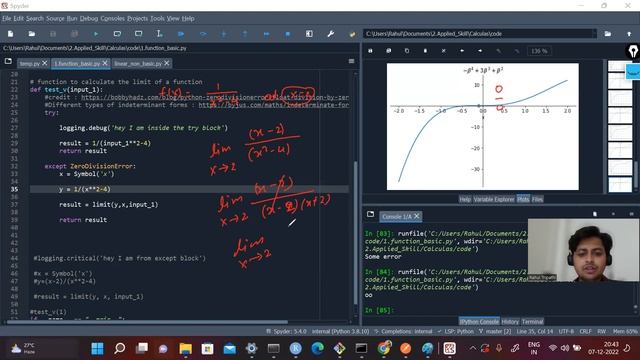Show next plot arrow
This screenshot has width=640, height=360.
pyautogui.click(x=480, y=51)
